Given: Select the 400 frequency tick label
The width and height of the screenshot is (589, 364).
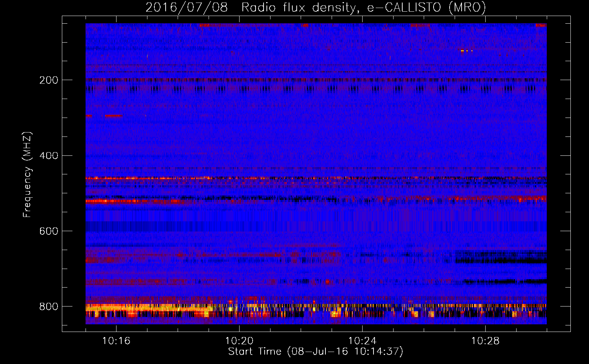Looking at the screenshot, I should [x=49, y=156].
